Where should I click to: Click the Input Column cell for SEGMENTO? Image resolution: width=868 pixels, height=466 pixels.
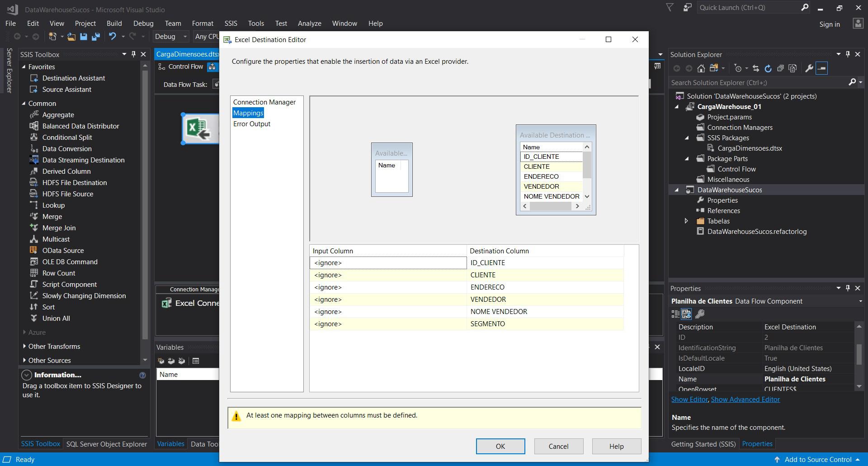click(388, 324)
